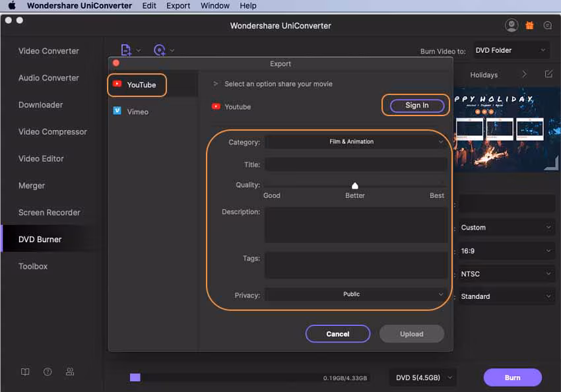Viewport: 561px width, 392px height.
Task: Open the Standard quality dropdown
Action: click(507, 296)
